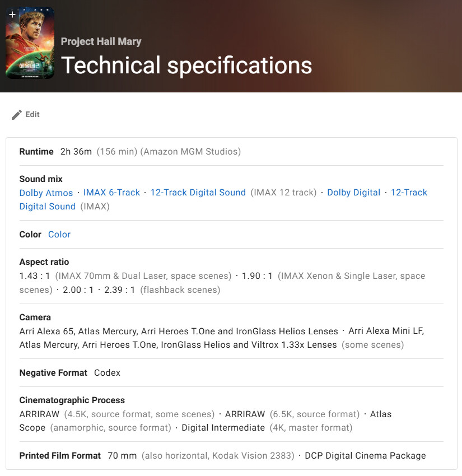
Task: Click the Sound mix label
Action: (41, 179)
